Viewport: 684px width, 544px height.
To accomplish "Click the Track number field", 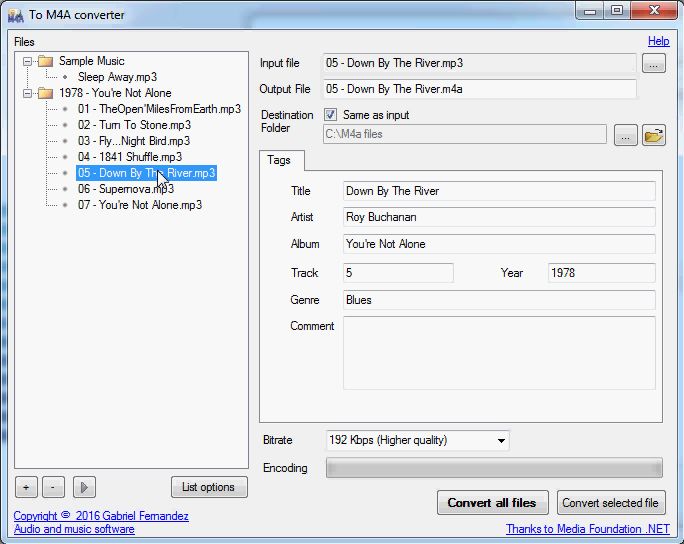I will click(398, 273).
